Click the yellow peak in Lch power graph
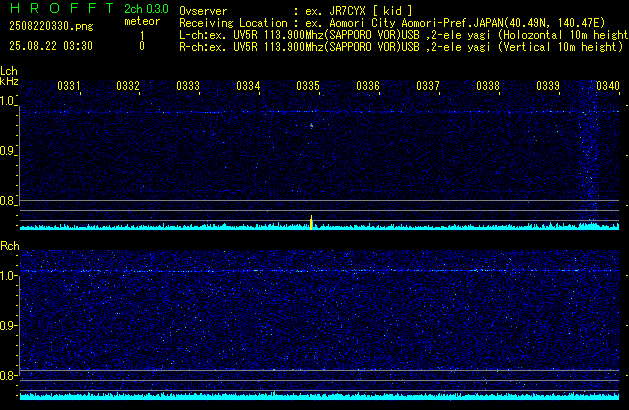The width and height of the screenshot is (629, 410). (311, 223)
